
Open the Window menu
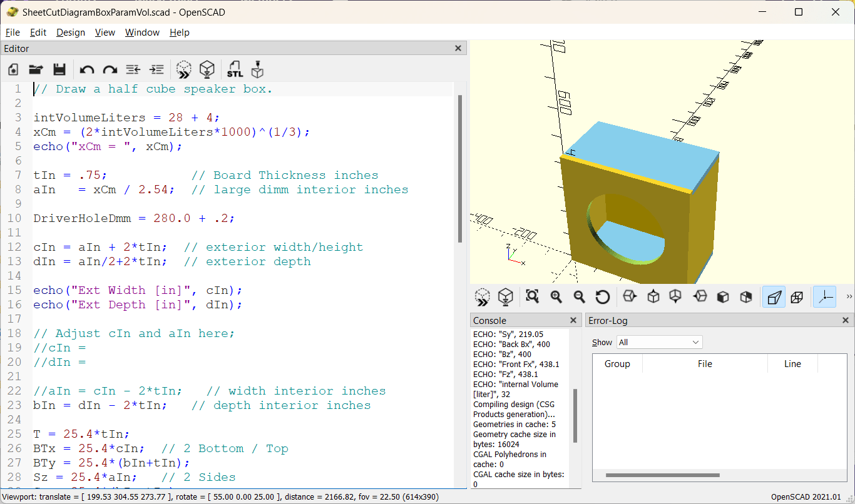tap(142, 33)
